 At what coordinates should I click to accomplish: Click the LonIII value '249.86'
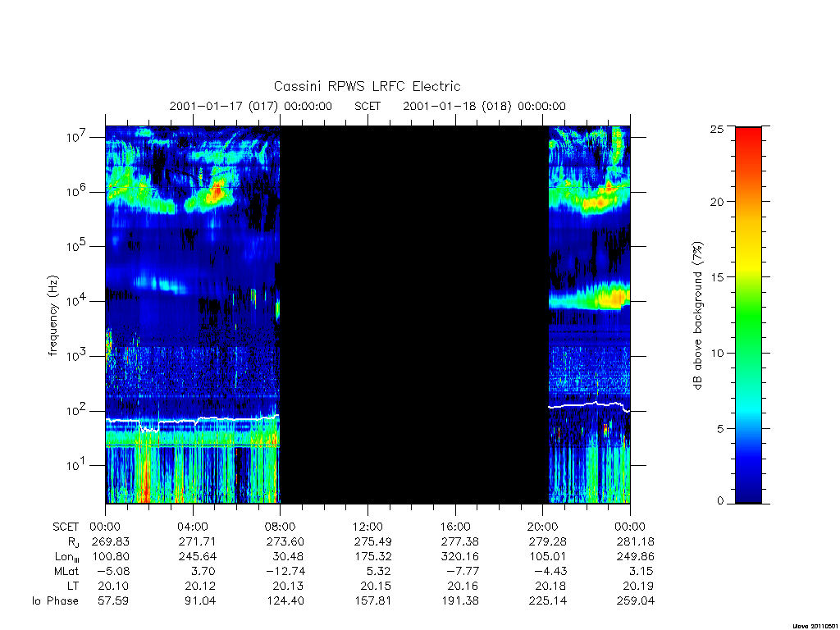coord(636,557)
